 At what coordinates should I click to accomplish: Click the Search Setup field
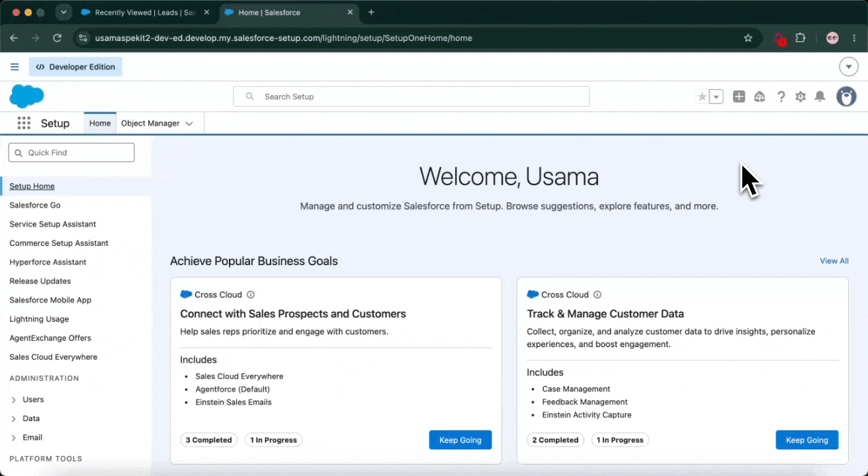[411, 97]
